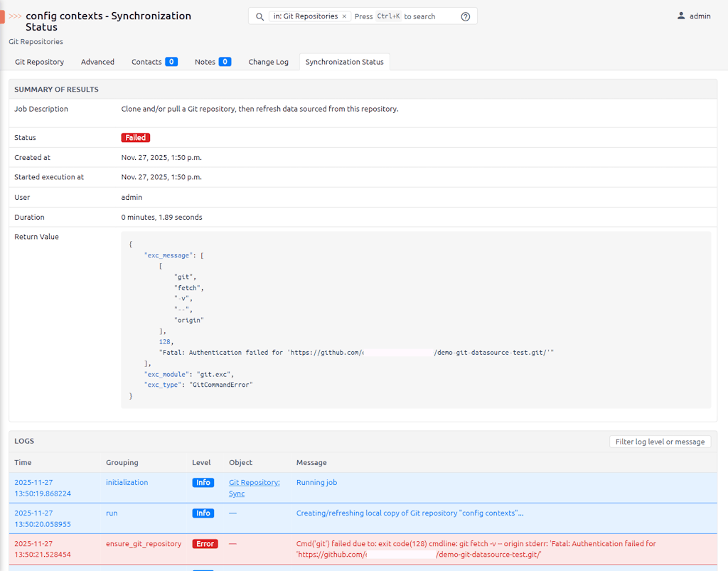Image resolution: width=728 pixels, height=571 pixels.
Task: Remove the 'in: Git Repositories' search filter
Action: (344, 16)
